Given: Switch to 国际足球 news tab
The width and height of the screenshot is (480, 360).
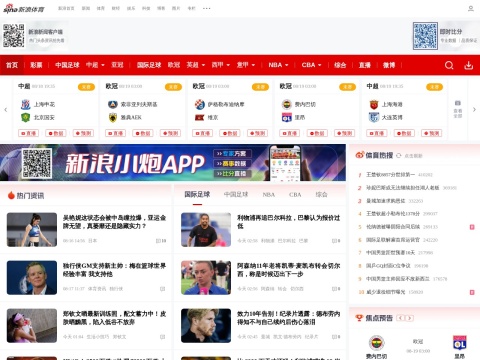Looking at the screenshot, I should click(197, 194).
